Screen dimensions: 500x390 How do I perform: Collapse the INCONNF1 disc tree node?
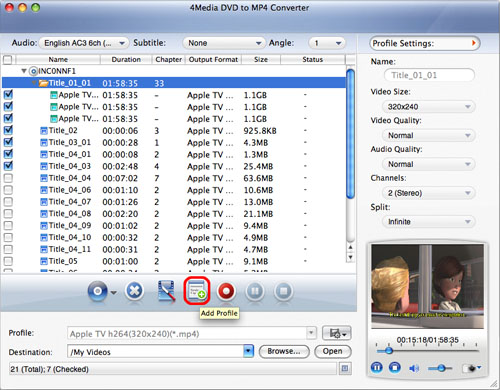[x=24, y=71]
